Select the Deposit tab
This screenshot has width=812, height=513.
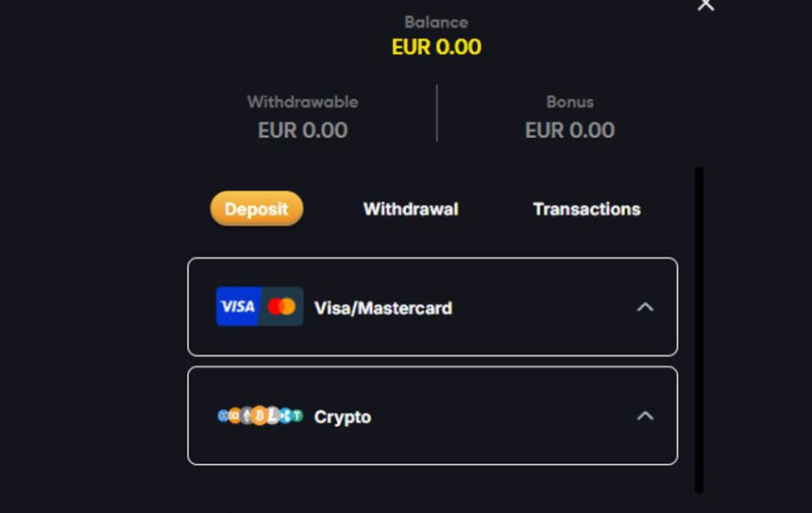[256, 209]
